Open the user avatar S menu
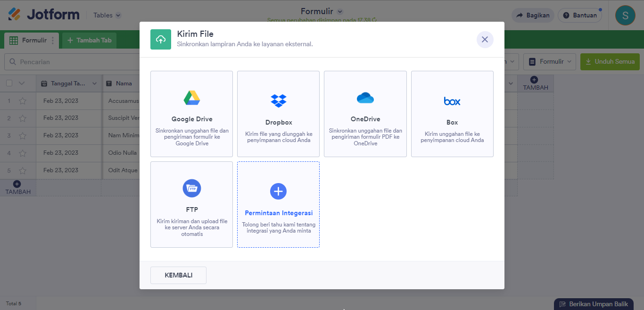The image size is (644, 310). pyautogui.click(x=625, y=15)
